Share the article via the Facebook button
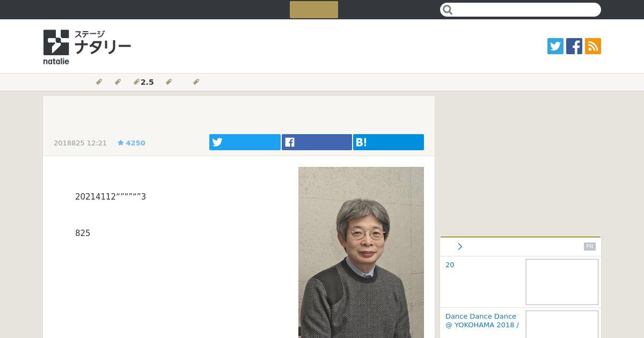This screenshot has height=338, width=644. [317, 142]
